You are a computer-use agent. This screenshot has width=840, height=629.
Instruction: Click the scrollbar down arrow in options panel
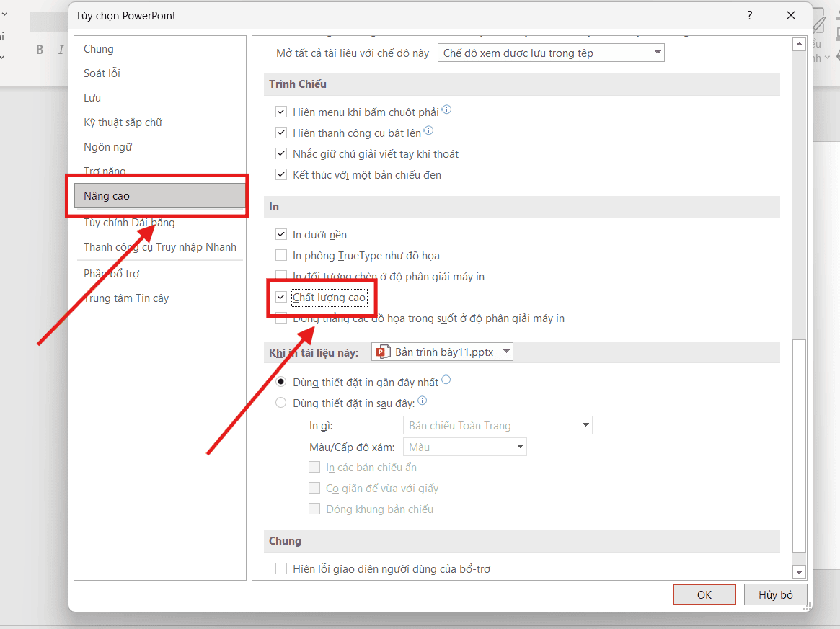799,571
